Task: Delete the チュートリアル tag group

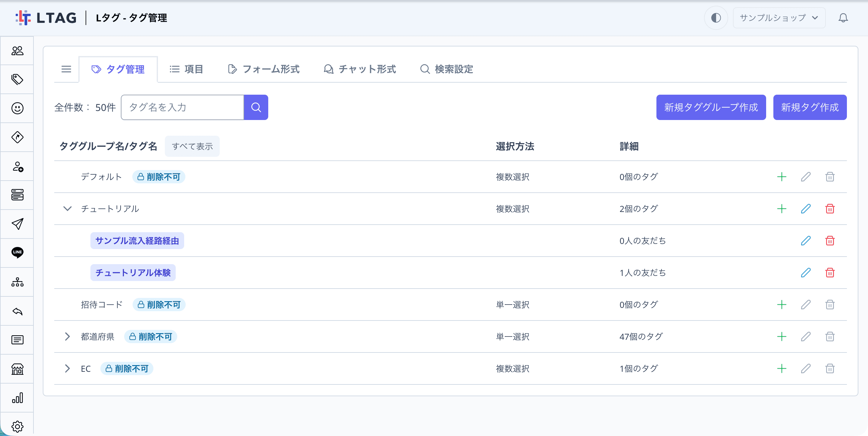Action: (x=830, y=209)
